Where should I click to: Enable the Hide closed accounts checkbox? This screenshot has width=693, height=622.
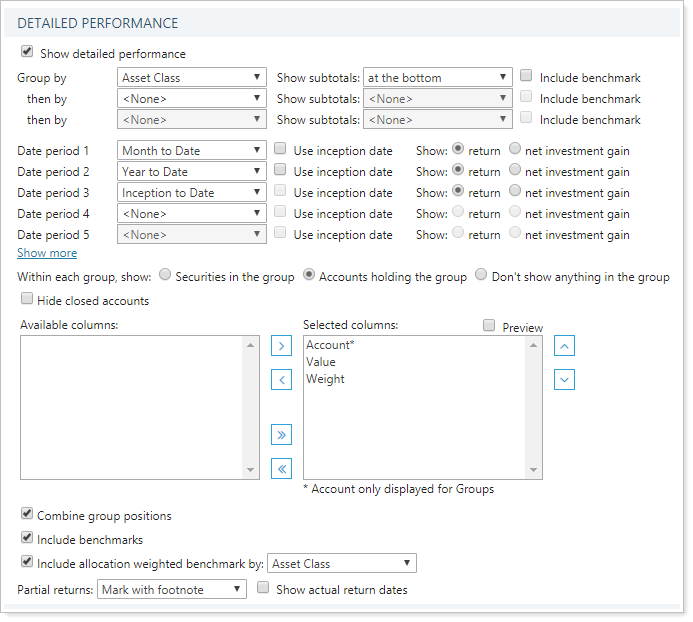[27, 299]
